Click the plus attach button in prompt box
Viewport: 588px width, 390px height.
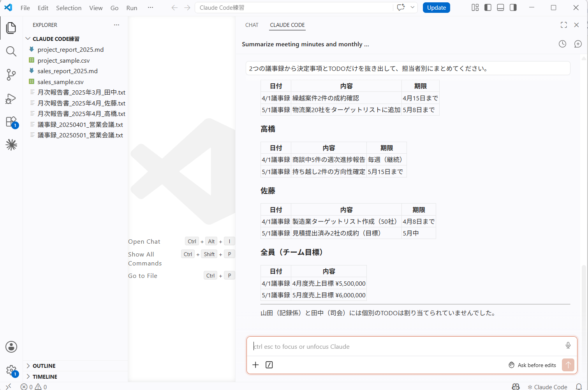[x=255, y=365]
